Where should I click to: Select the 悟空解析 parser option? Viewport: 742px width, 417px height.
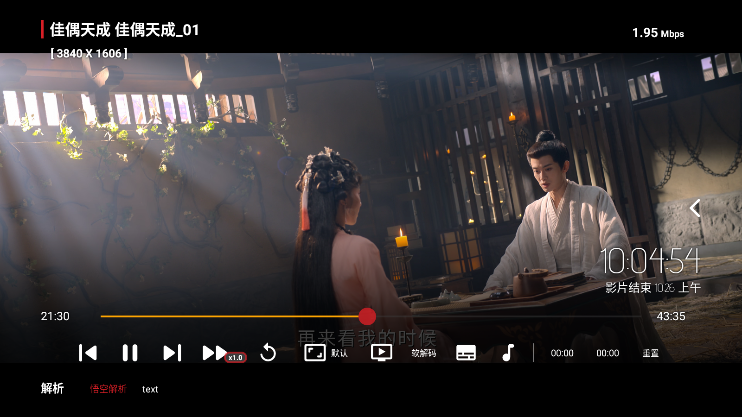(108, 389)
